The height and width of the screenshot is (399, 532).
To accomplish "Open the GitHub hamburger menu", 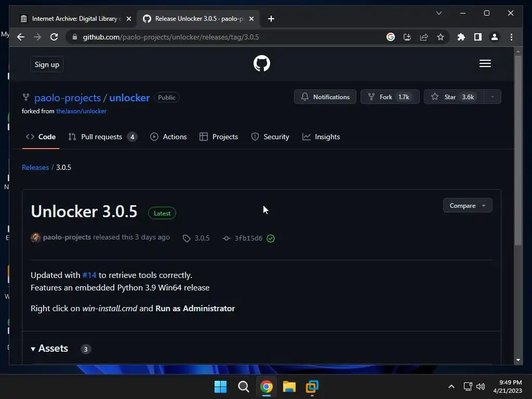I will [485, 63].
